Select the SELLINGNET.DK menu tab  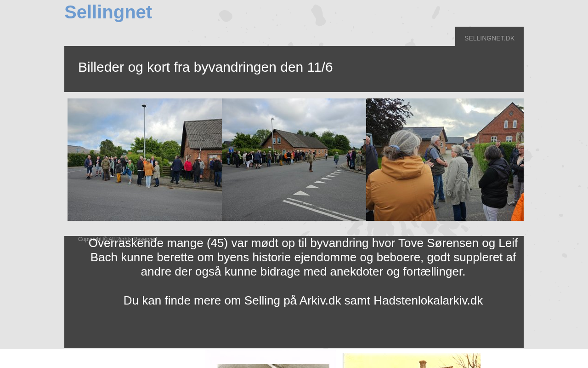click(x=489, y=38)
